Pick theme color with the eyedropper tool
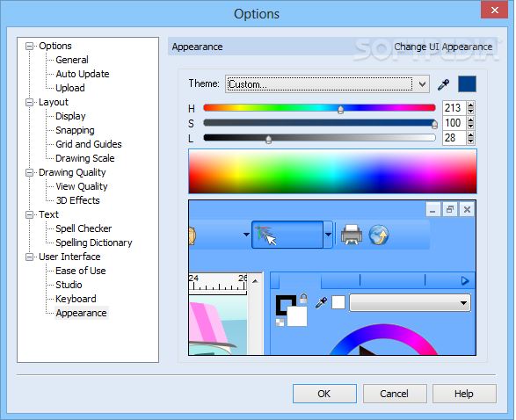 (443, 84)
